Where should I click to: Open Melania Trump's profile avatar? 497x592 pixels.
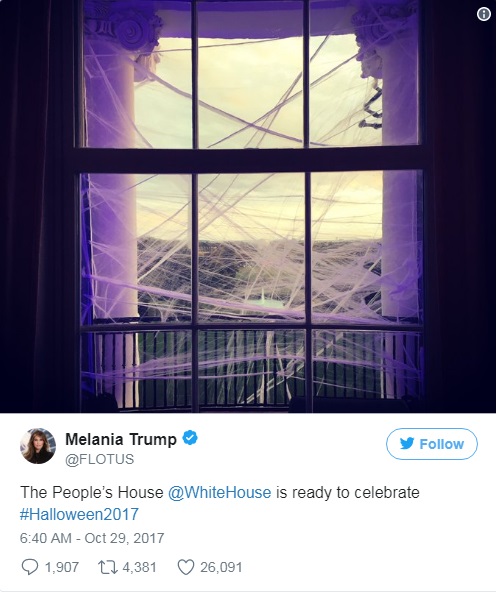click(38, 446)
